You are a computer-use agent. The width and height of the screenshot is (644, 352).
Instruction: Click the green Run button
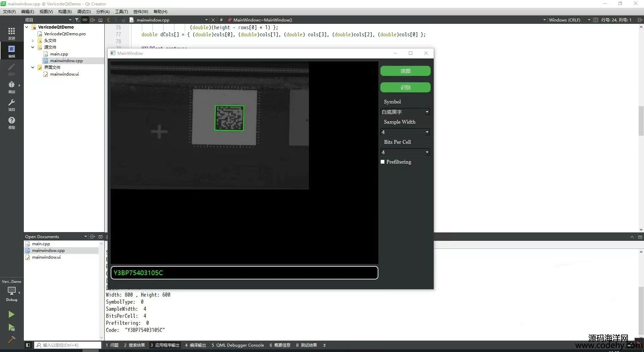click(x=11, y=314)
